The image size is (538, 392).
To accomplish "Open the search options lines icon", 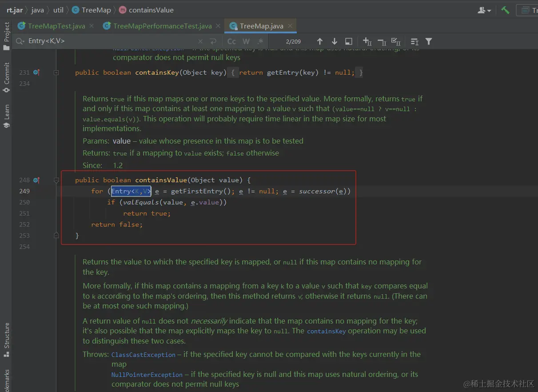I will point(414,41).
